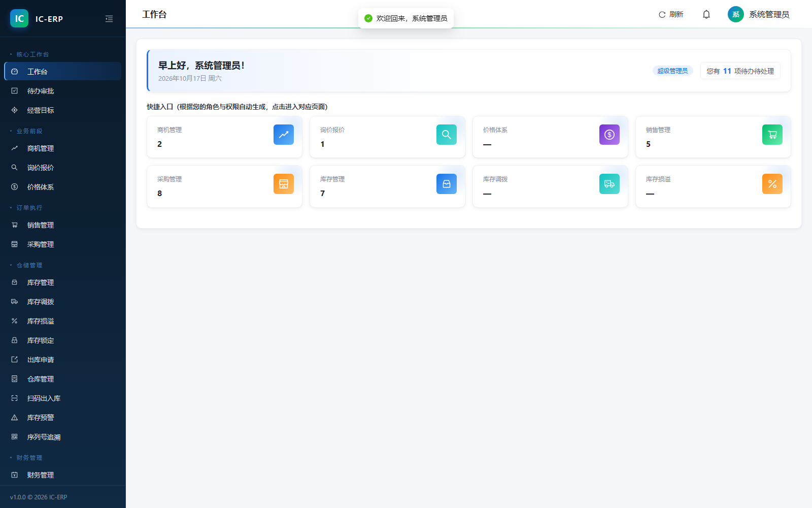The width and height of the screenshot is (812, 508).
Task: Click the 超级管理员 role tag
Action: 672,71
